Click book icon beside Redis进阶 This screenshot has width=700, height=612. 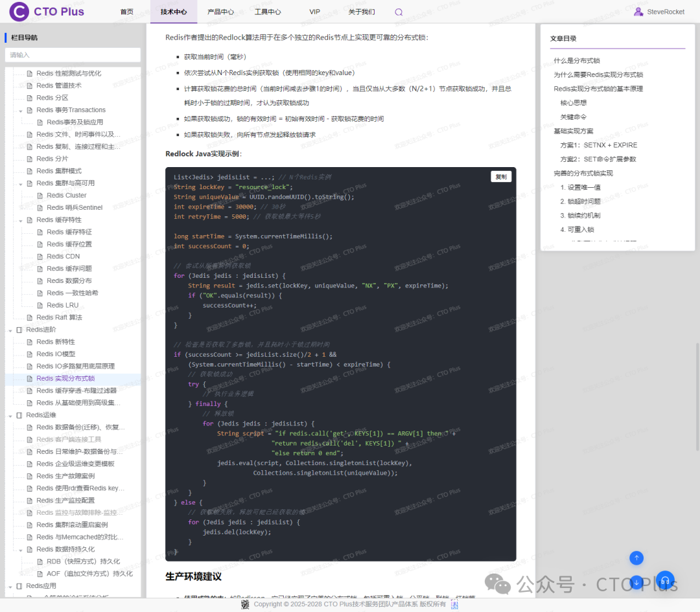(19, 330)
